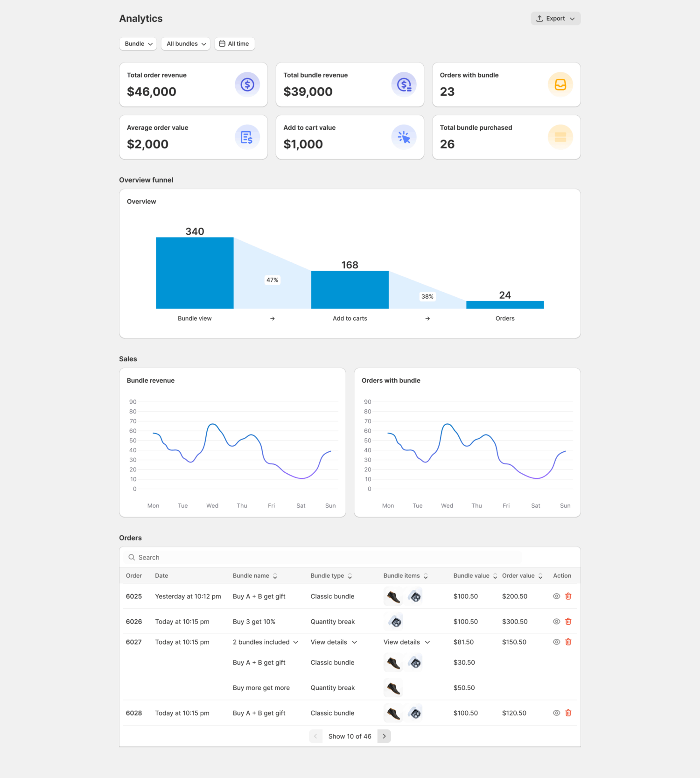Screen dimensions: 700x778
Task: Open the Bundle filter dropdown
Action: tap(138, 44)
